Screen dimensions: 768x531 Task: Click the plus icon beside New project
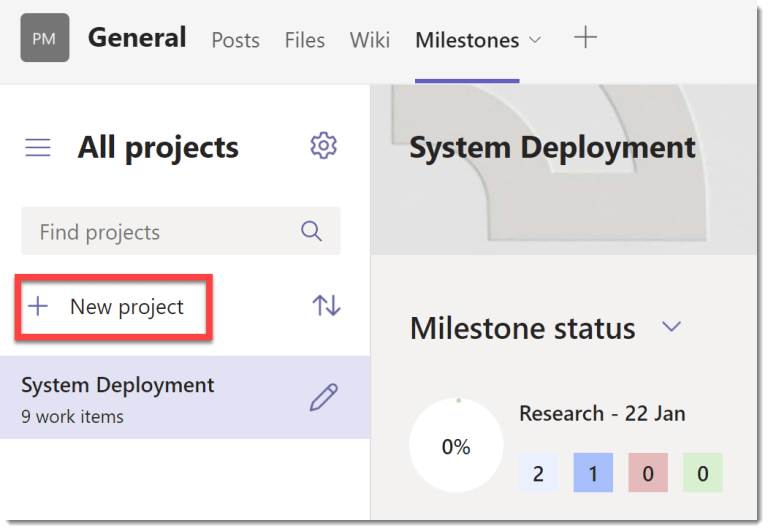pos(38,306)
